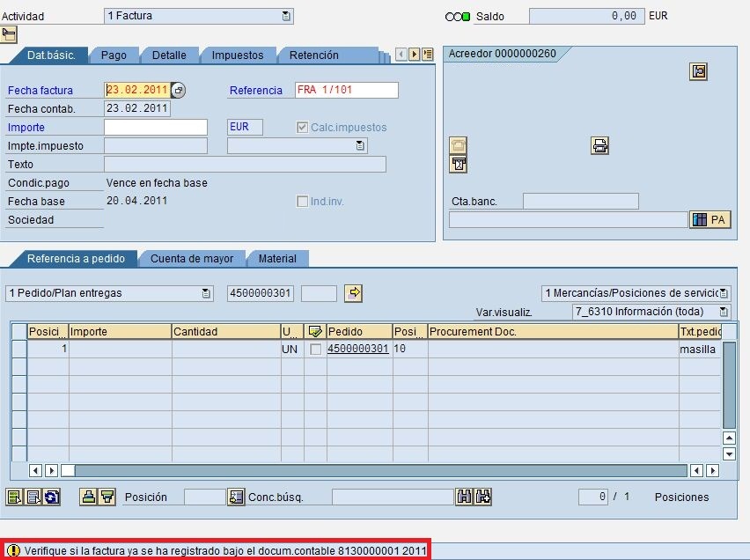Open the Cuenta de mayor tab

[192, 259]
